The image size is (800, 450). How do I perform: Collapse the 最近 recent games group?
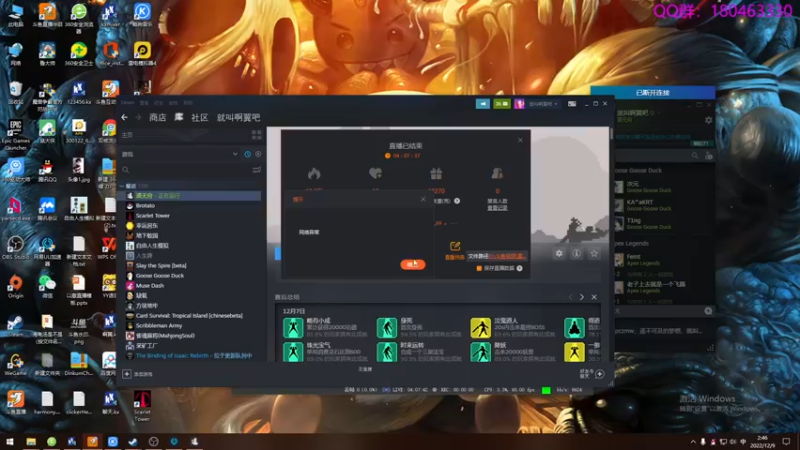click(x=122, y=186)
